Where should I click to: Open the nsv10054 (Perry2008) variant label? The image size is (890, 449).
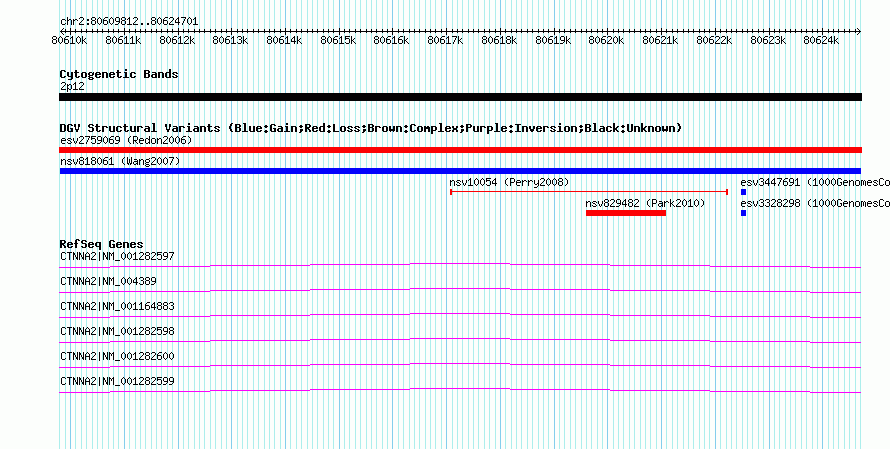point(509,182)
